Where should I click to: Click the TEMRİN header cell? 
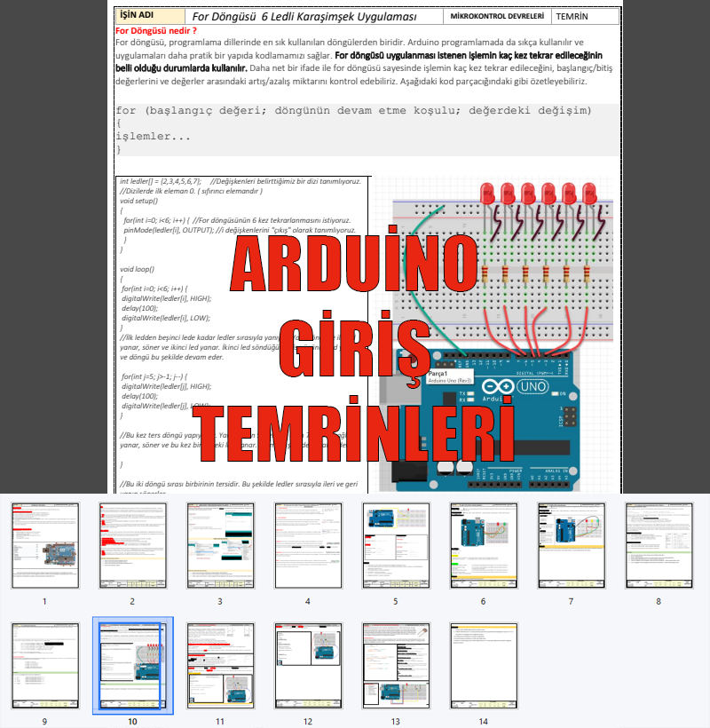(572, 16)
